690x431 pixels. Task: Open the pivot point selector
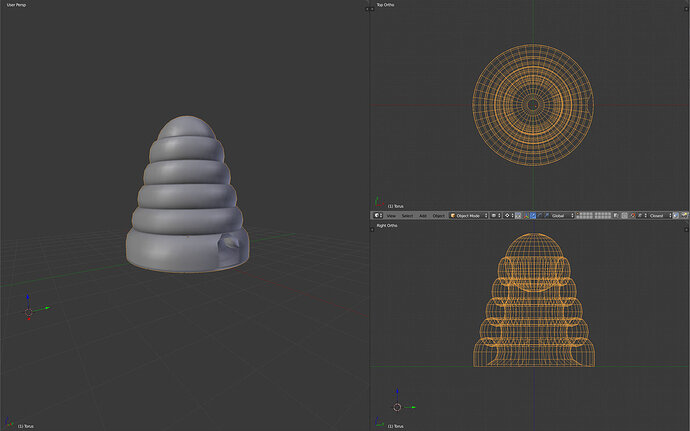click(509, 215)
